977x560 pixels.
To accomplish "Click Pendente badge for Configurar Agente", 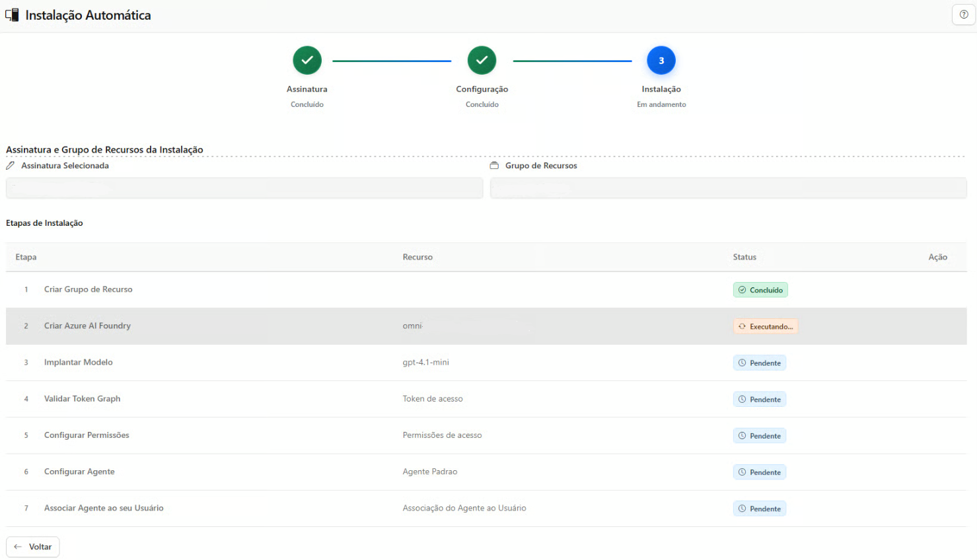I will pos(759,472).
